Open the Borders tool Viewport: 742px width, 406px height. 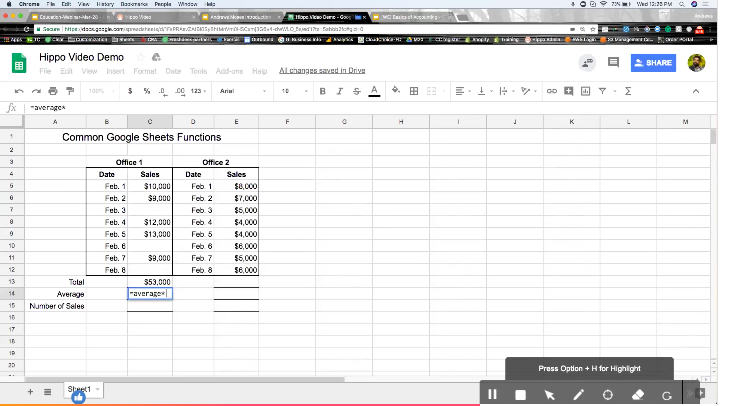point(414,91)
